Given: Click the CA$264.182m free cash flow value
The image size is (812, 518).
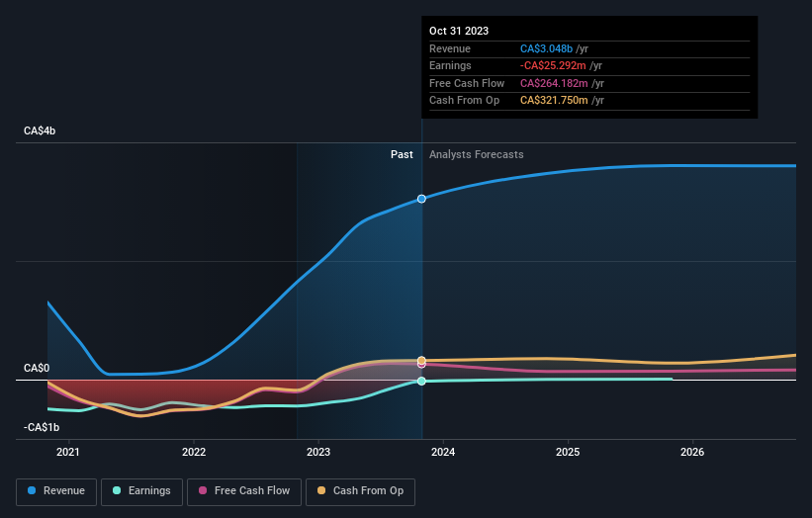Looking at the screenshot, I should pyautogui.click(x=554, y=83).
